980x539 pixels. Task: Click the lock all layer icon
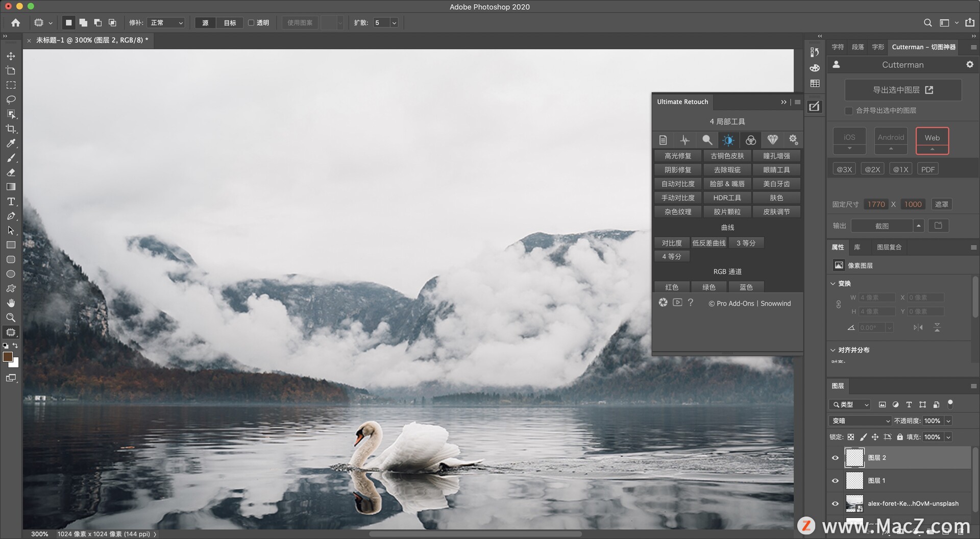[x=900, y=437]
